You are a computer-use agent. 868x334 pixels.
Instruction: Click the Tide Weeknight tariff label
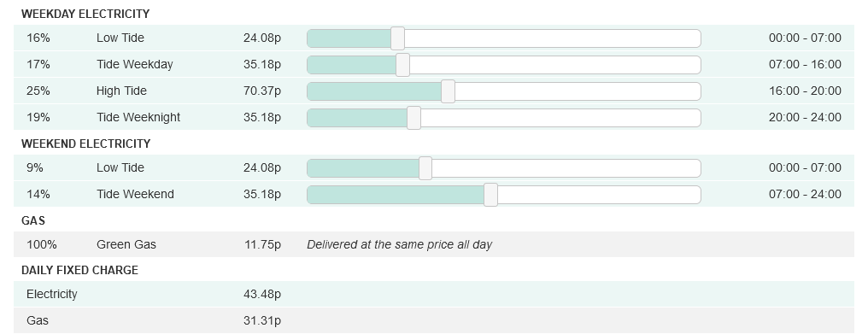tap(138, 117)
